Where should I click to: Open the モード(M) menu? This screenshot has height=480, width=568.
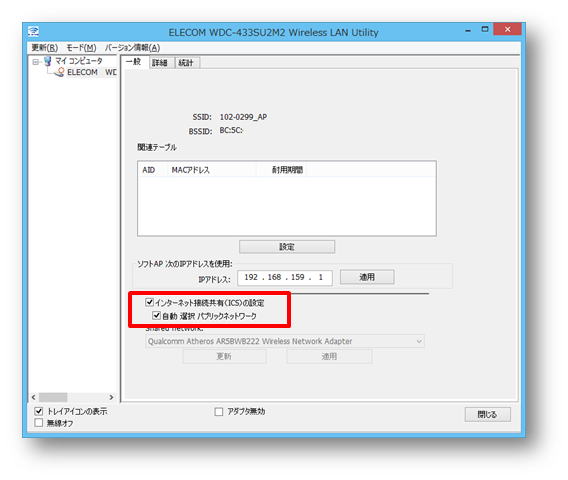[82, 48]
